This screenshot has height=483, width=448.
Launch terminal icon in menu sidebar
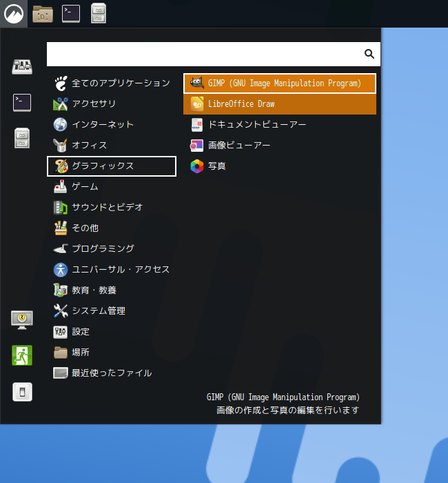tap(22, 103)
